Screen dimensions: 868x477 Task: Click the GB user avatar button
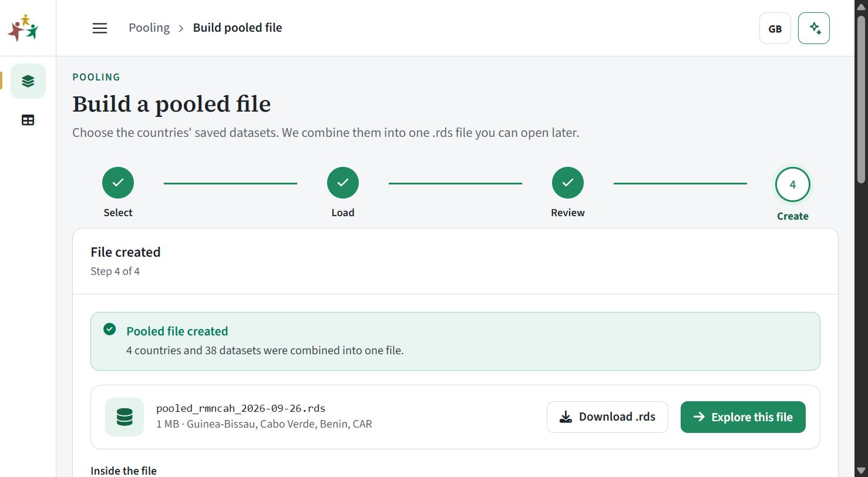(x=775, y=28)
